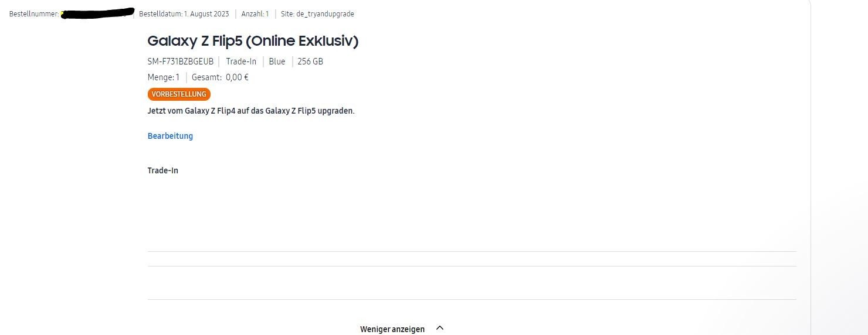Image resolution: width=868 pixels, height=335 pixels.
Task: Click the Flip4 to Flip5 upgrade description
Action: [251, 111]
